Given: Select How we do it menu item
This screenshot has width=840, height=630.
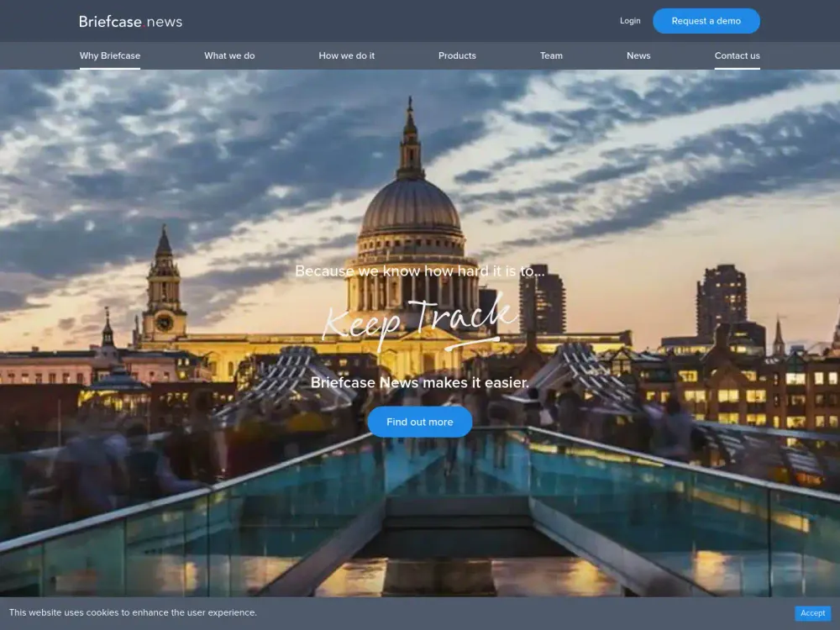Looking at the screenshot, I should (347, 55).
